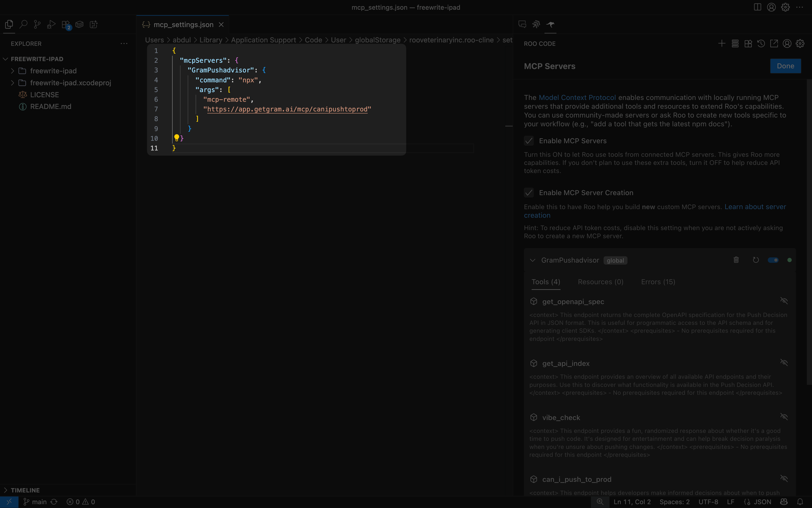Viewport: 812px width, 508px height.
Task: Toggle visibility for can_i_push_to_prod tool
Action: 784,478
